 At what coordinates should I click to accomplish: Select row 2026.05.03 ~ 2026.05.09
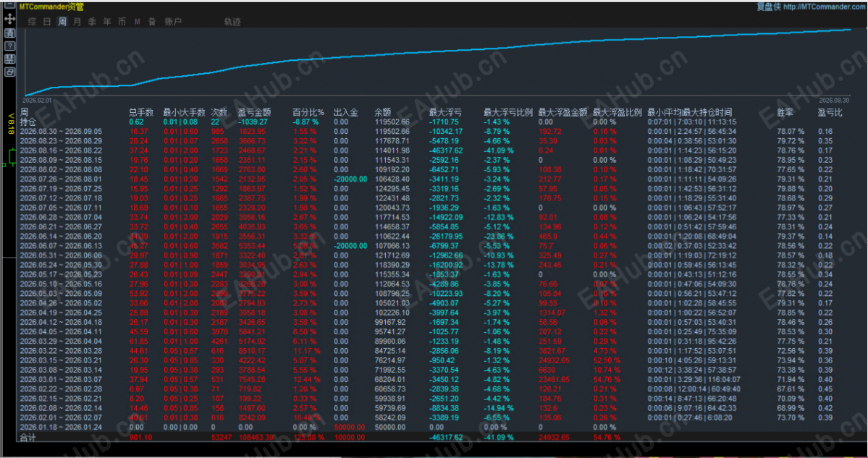(x=61, y=293)
